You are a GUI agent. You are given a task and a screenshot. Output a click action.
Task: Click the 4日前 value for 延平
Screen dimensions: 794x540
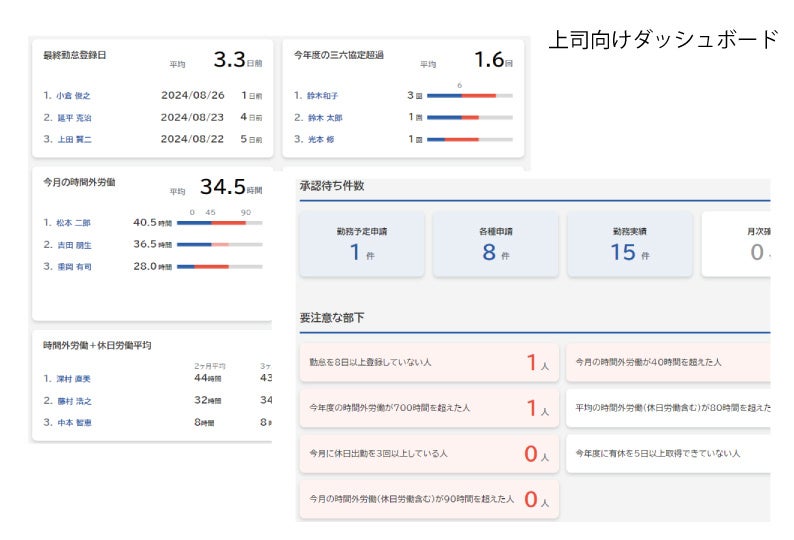point(251,118)
